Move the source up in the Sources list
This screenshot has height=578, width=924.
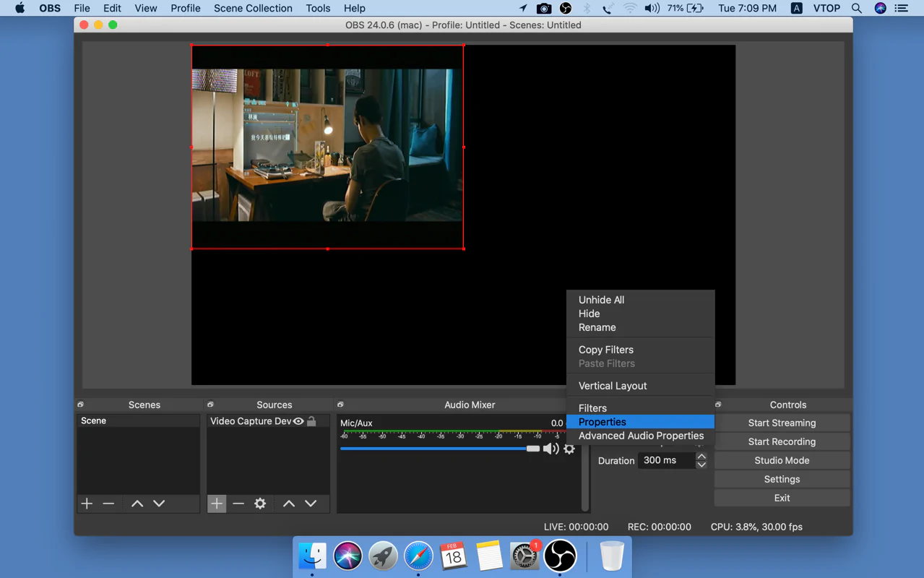[289, 504]
